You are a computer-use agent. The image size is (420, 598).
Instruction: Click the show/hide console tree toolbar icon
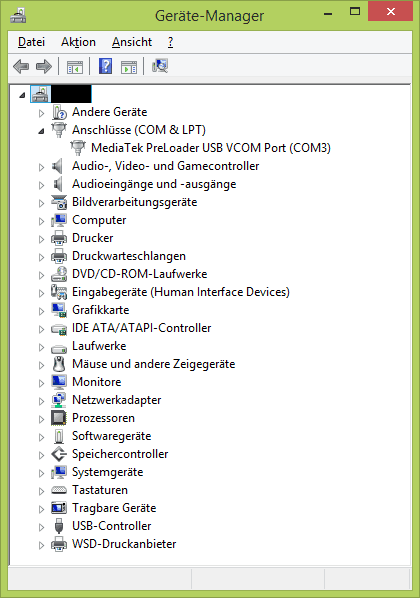pyautogui.click(x=75, y=67)
